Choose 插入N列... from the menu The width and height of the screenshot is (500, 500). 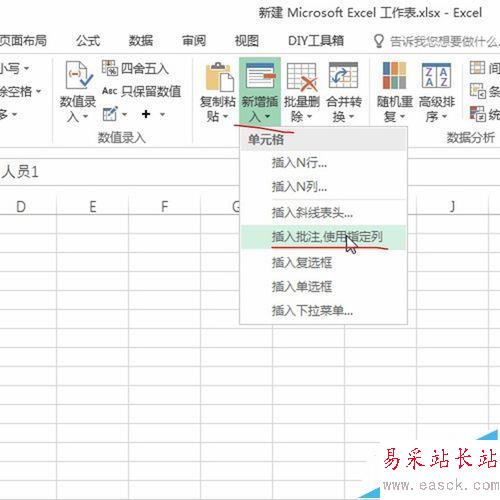pyautogui.click(x=323, y=187)
